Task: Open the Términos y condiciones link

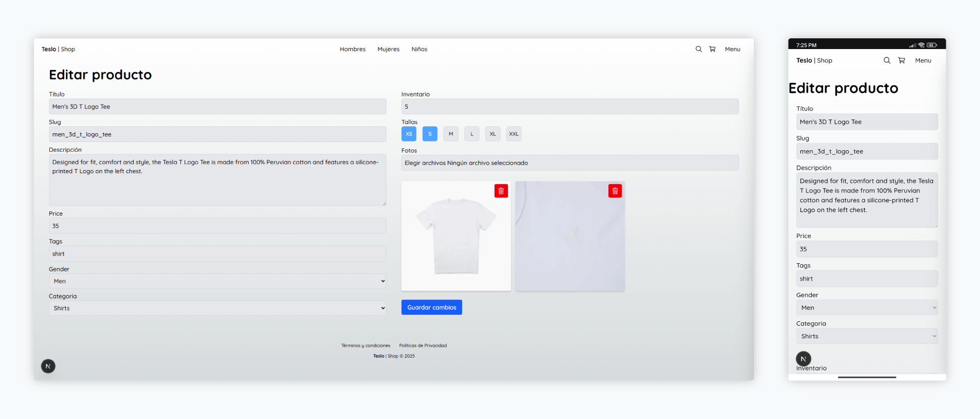Action: (x=365, y=345)
